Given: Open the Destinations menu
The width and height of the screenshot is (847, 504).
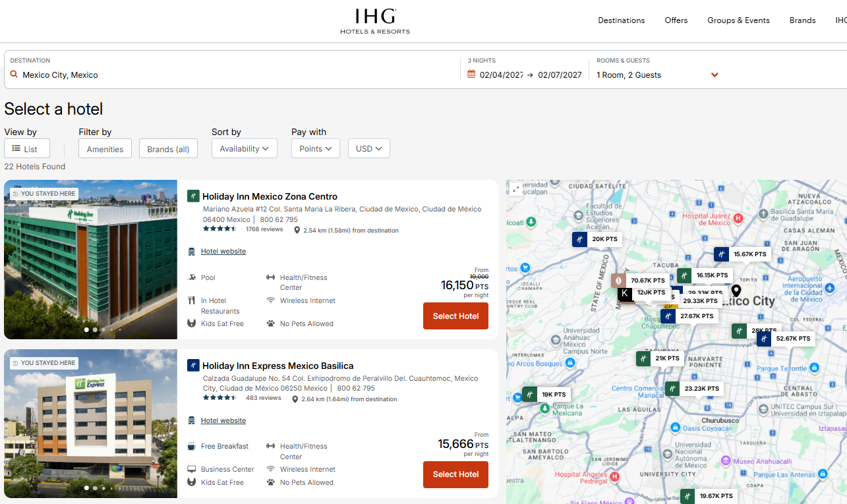Looking at the screenshot, I should pos(622,20).
